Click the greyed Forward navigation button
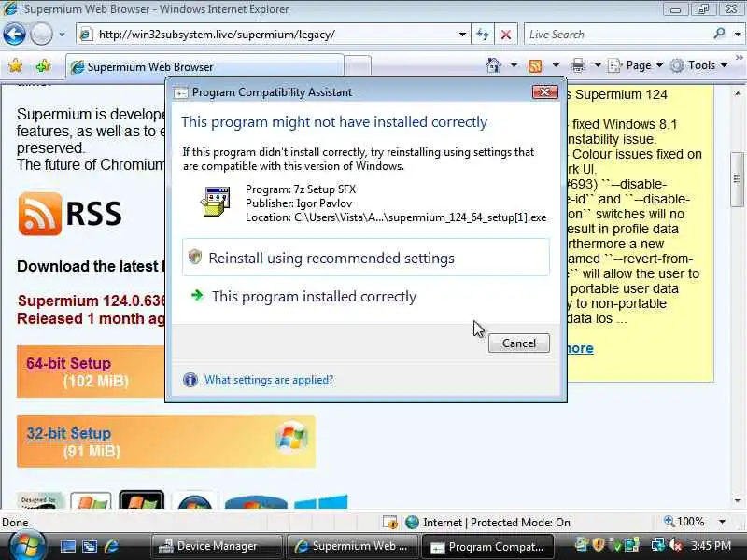The height and width of the screenshot is (560, 747). (41, 35)
